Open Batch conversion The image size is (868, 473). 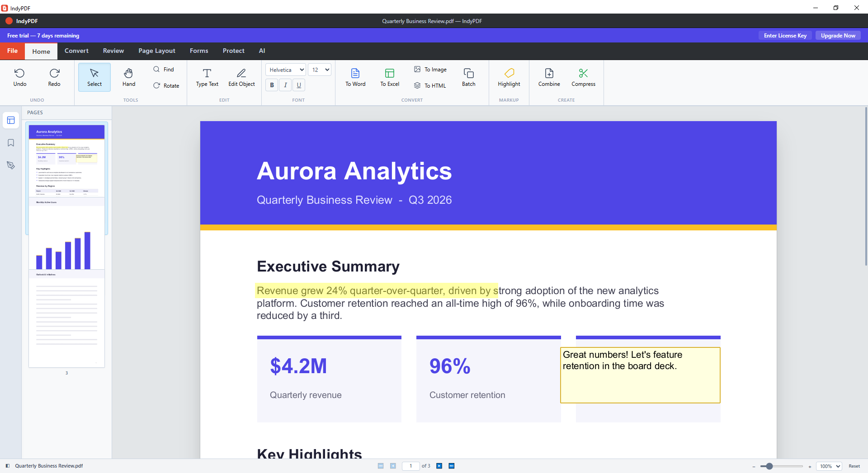click(x=469, y=77)
